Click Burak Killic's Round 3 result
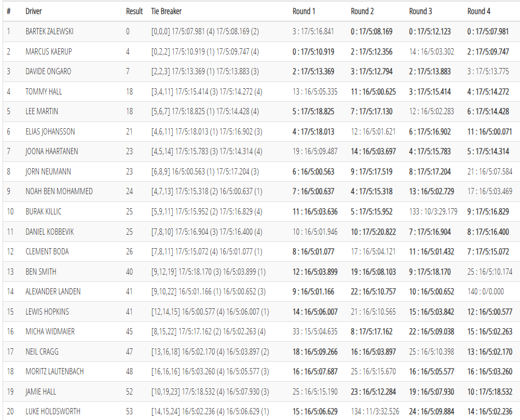This screenshot has width=520, height=420. (433, 212)
